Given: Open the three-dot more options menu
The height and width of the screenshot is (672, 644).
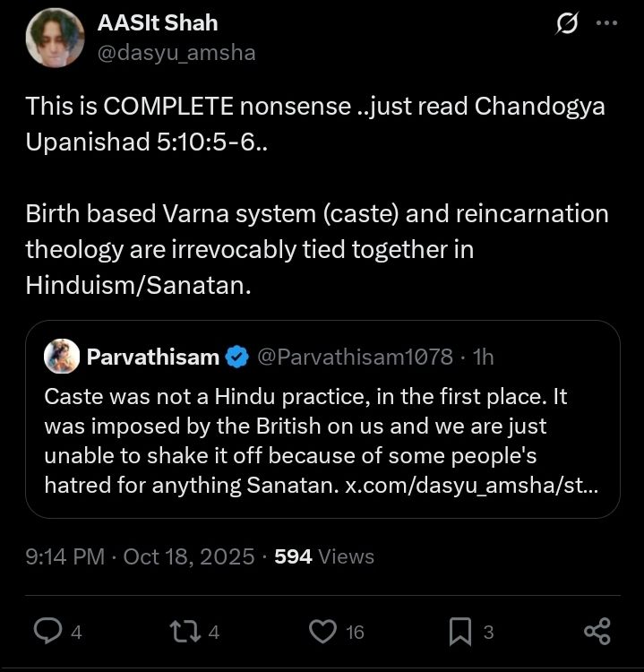Looking at the screenshot, I should pos(606,24).
